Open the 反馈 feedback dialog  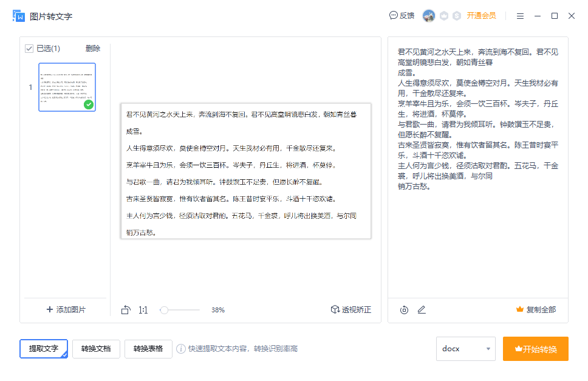tap(402, 16)
